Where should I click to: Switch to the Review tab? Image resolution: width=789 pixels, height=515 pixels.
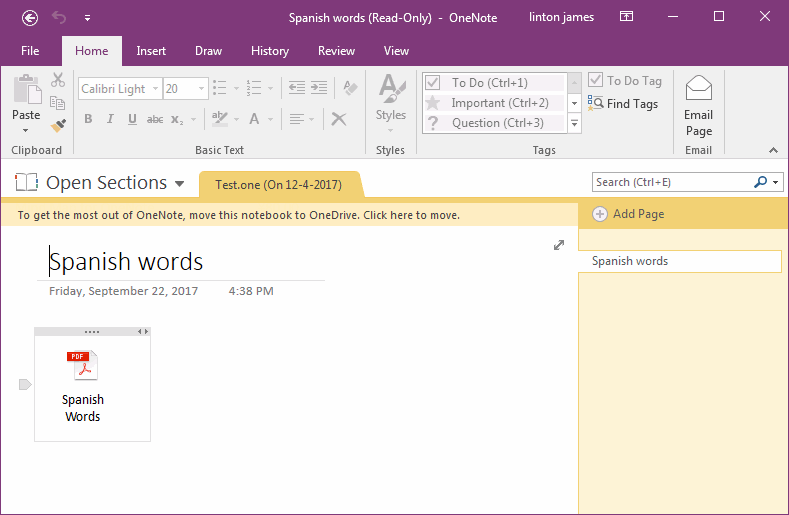(x=336, y=51)
